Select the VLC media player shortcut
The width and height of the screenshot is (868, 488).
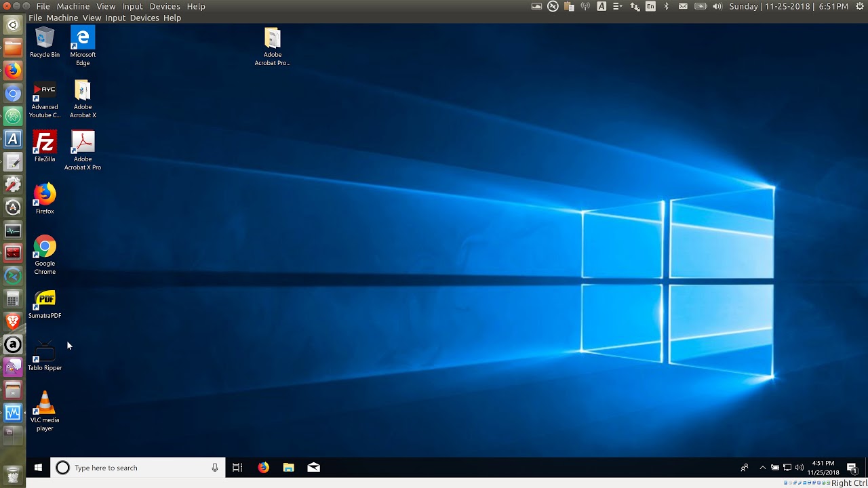45,411
